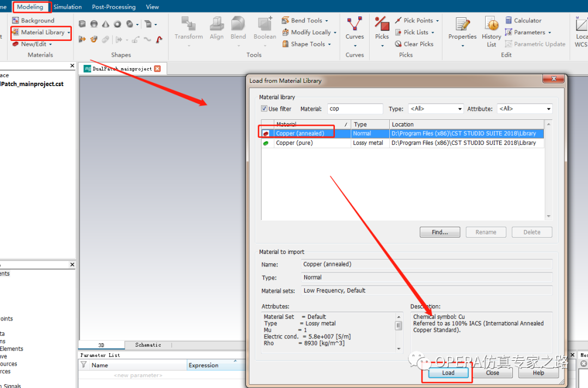This screenshot has width=588, height=388.
Task: Open the Attribute filter combo box
Action: (525, 108)
